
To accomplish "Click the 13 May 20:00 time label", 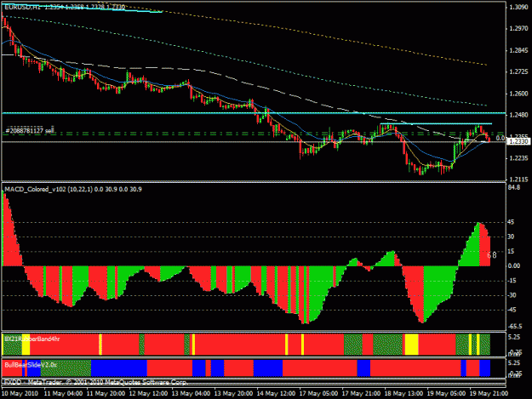I will click(233, 394).
